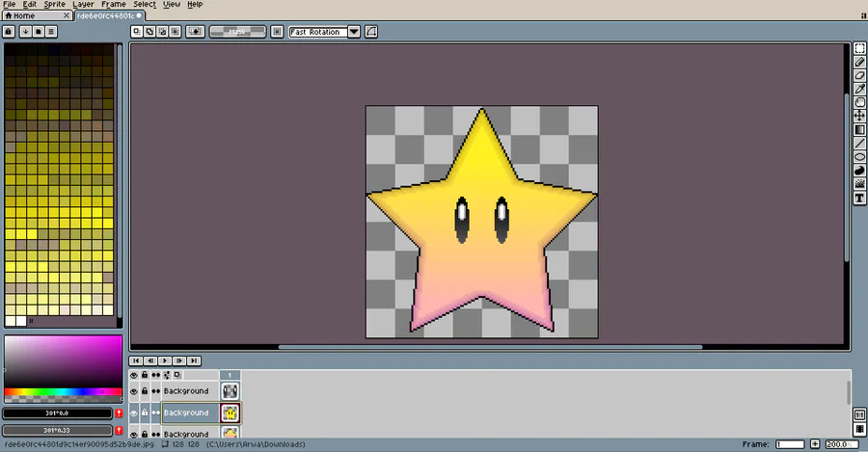
Task: Select the Gradient/Paint Bucket tool
Action: click(859, 129)
